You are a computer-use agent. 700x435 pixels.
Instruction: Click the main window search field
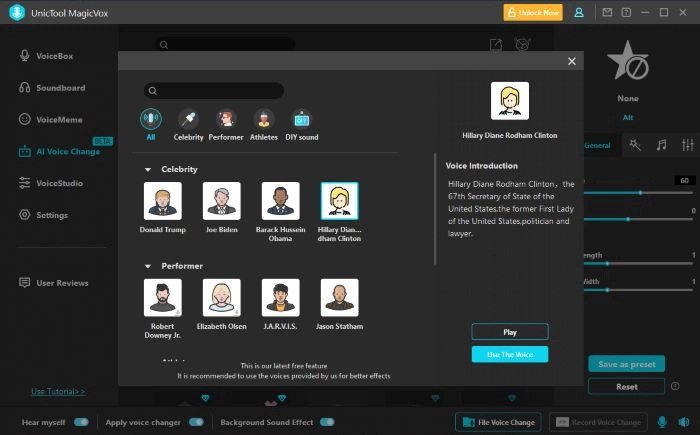pyautogui.click(x=225, y=45)
